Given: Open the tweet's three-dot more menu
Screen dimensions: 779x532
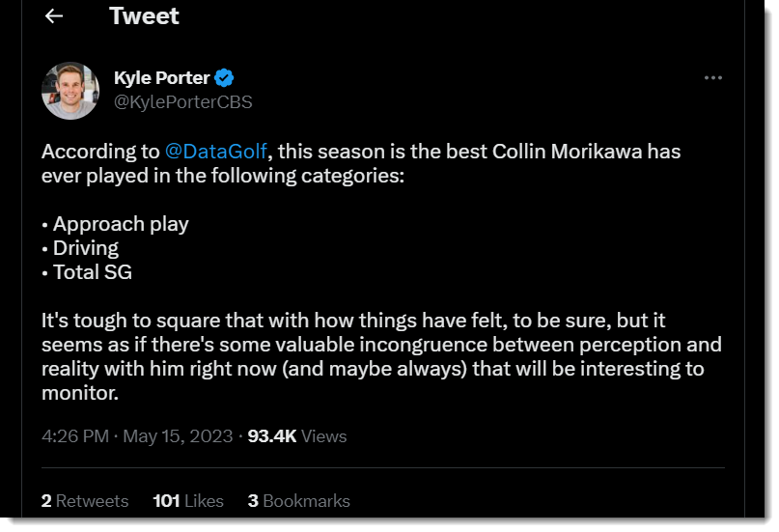Looking at the screenshot, I should coord(713,78).
